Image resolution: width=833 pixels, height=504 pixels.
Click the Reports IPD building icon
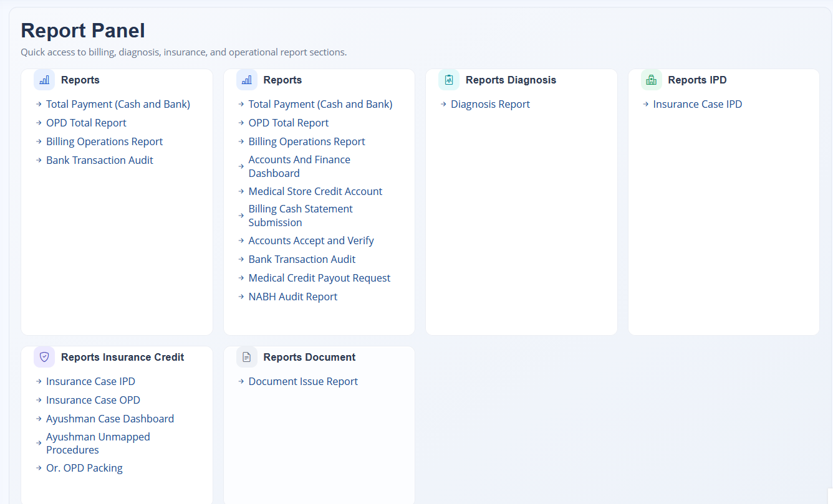tap(652, 80)
